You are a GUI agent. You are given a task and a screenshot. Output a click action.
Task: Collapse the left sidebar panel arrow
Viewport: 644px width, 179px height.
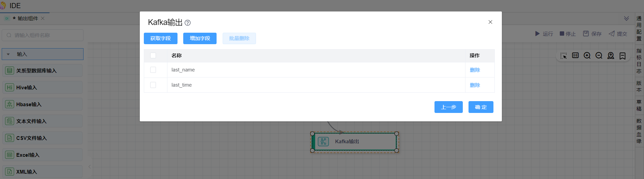90,167
